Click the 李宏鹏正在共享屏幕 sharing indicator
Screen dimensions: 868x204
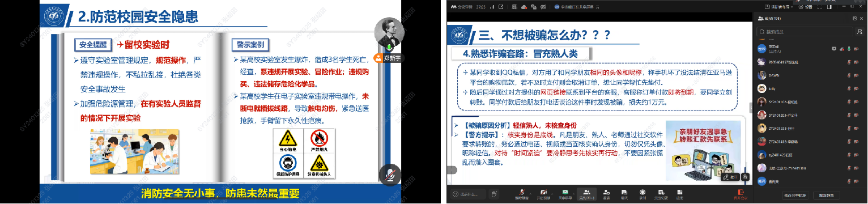coord(577,7)
